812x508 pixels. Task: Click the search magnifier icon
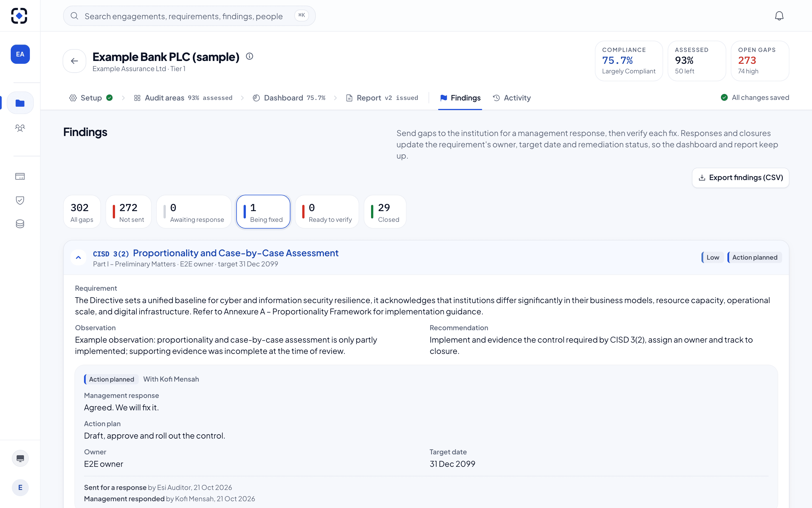[74, 16]
